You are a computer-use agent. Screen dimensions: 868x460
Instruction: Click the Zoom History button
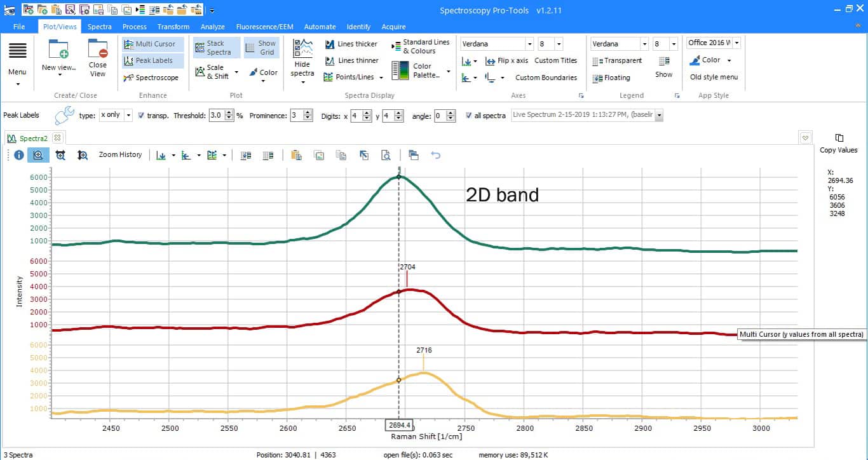coord(120,155)
